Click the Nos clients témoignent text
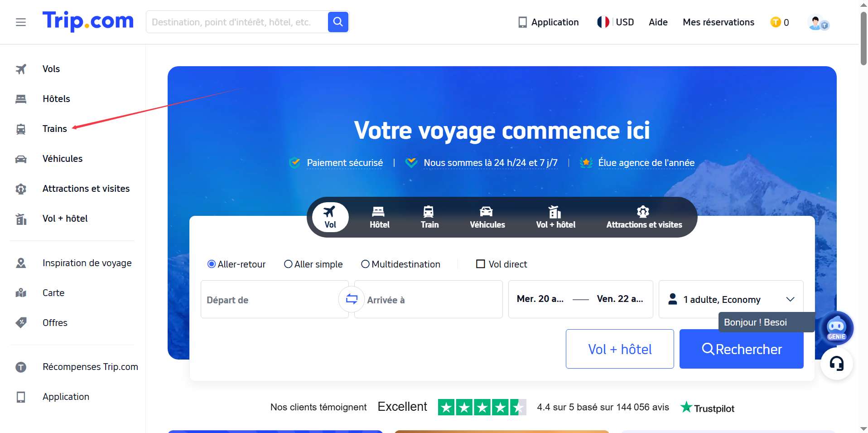The width and height of the screenshot is (868, 433). [x=318, y=407]
